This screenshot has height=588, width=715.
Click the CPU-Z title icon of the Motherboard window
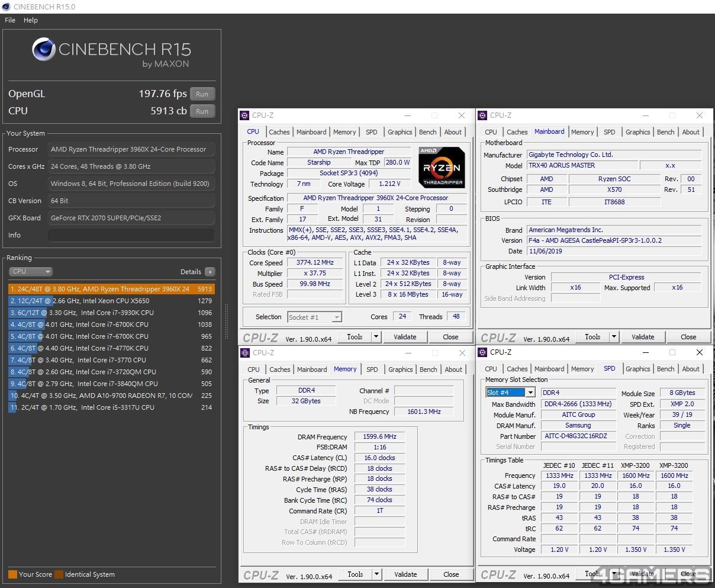point(482,115)
